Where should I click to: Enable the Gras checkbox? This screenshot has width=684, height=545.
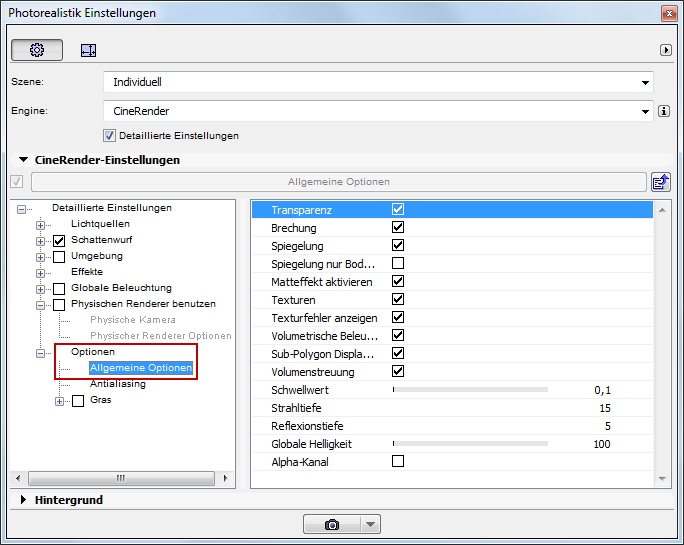point(78,401)
